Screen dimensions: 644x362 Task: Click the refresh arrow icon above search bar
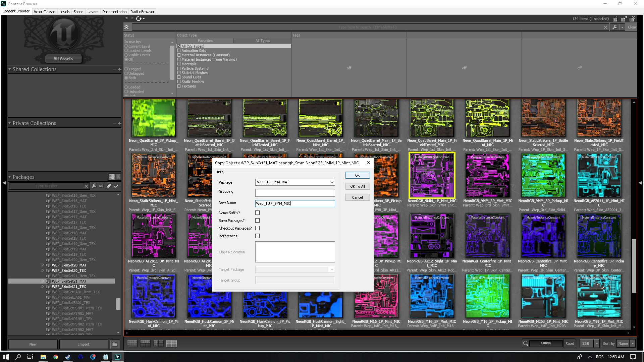coord(139,18)
